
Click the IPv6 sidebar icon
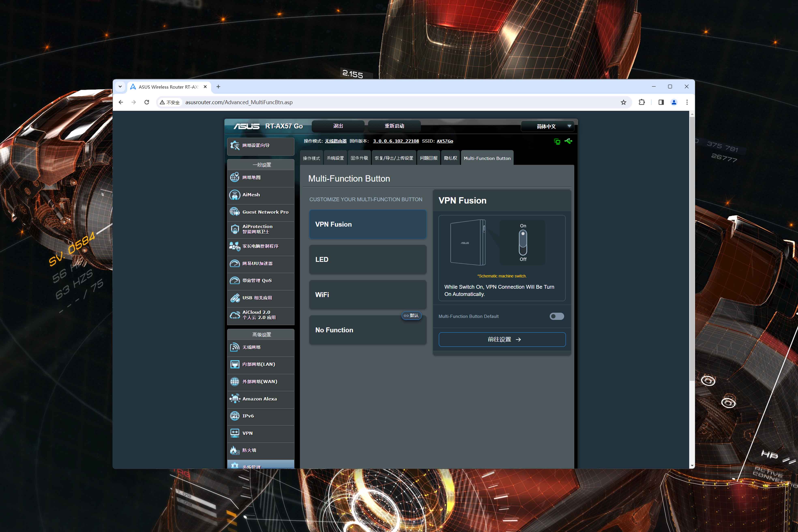[234, 416]
